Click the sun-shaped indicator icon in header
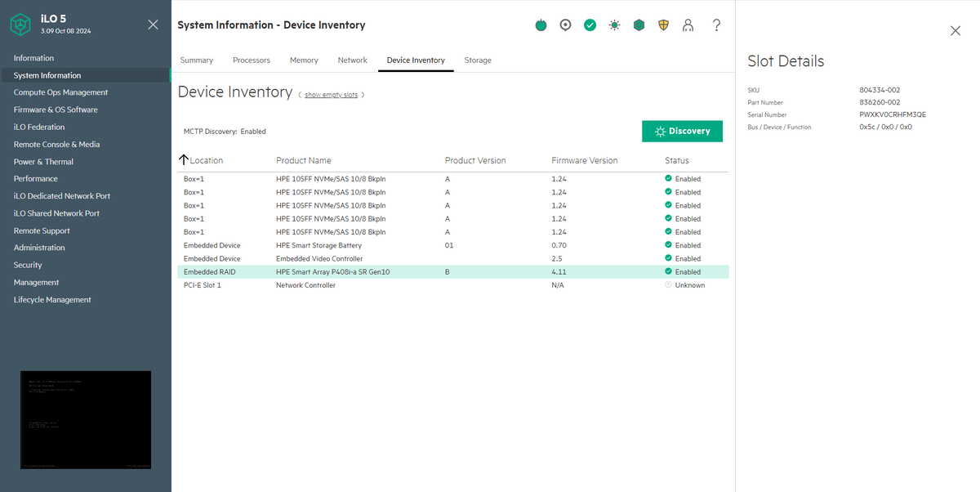980x492 pixels. tap(614, 25)
